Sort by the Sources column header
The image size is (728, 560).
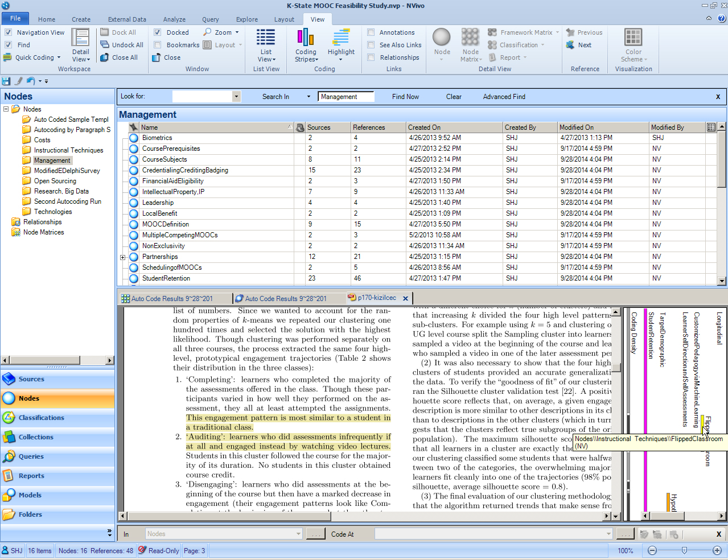coord(328,127)
